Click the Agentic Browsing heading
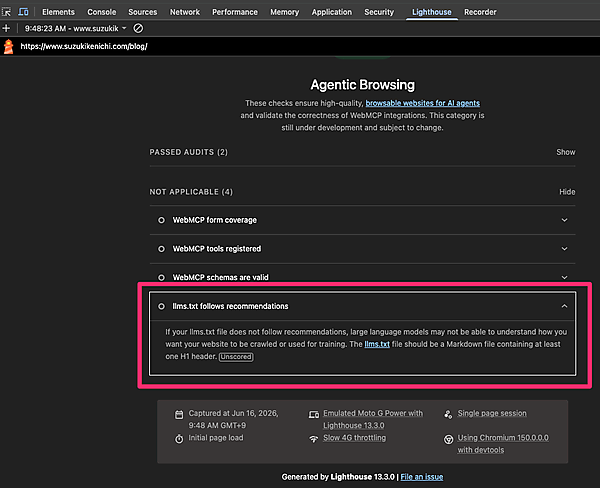This screenshot has height=488, width=600. coord(362,85)
